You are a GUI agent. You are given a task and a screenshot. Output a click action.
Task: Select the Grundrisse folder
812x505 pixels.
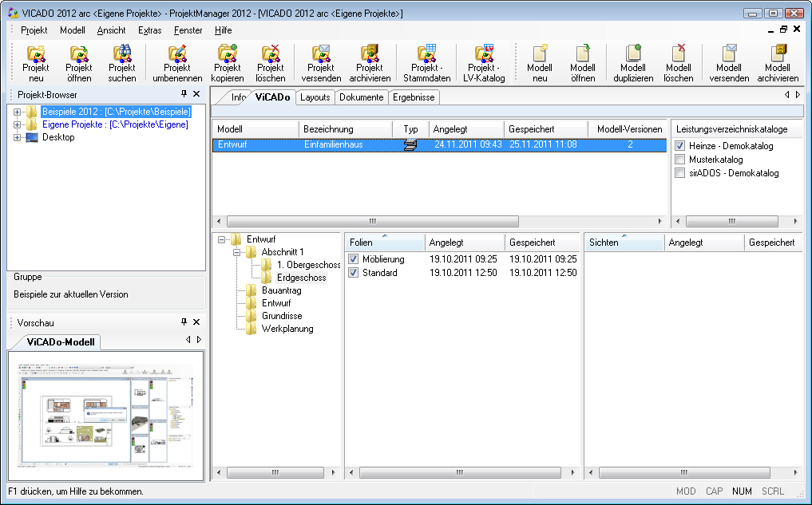282,316
